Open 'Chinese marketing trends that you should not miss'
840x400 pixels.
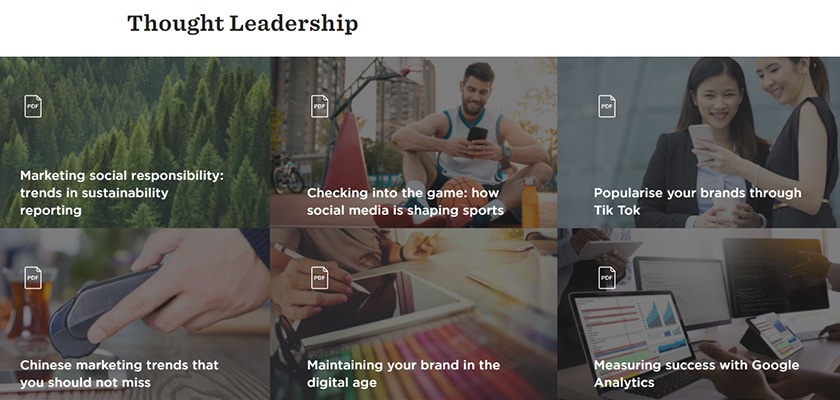pyautogui.click(x=119, y=373)
